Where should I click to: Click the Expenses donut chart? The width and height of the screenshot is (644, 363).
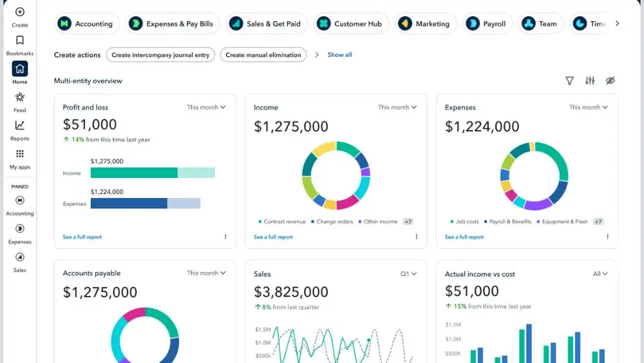pos(534,176)
